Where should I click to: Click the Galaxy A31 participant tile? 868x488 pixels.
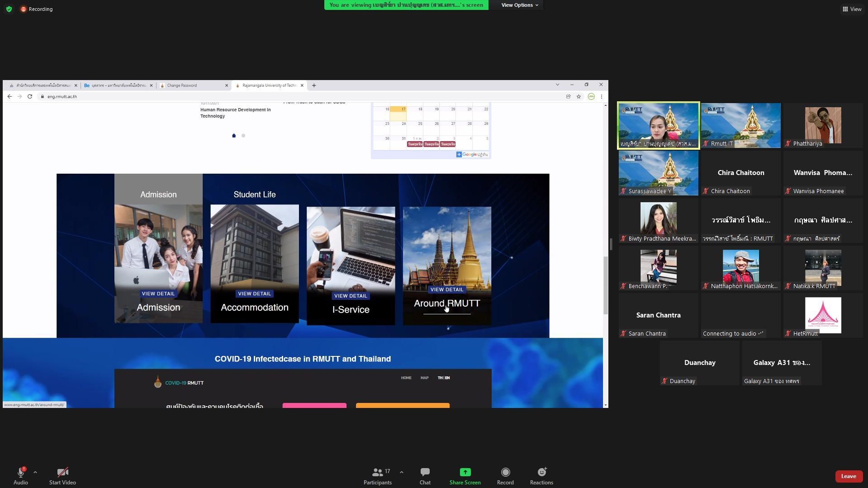pyautogui.click(x=782, y=363)
